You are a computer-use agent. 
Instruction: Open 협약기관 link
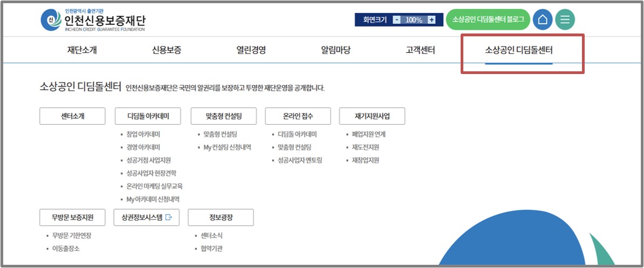click(x=211, y=249)
